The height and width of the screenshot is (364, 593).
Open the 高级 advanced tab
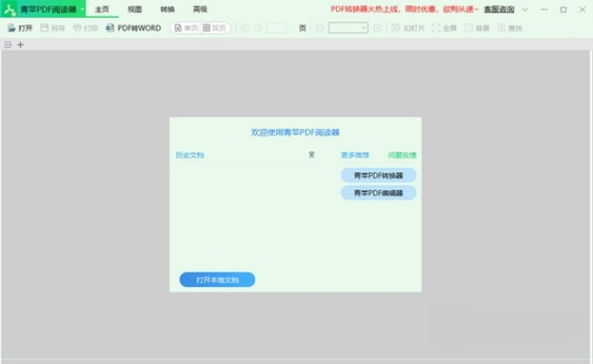(200, 9)
